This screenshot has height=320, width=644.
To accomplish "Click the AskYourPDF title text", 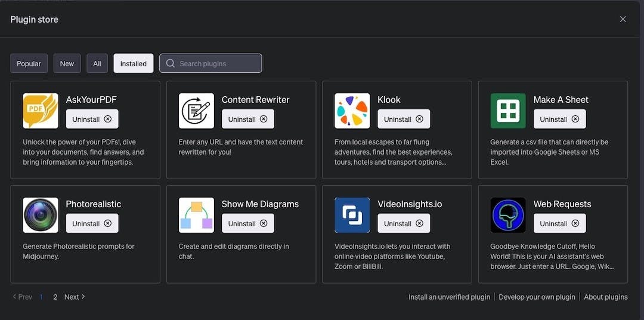I will point(91,100).
